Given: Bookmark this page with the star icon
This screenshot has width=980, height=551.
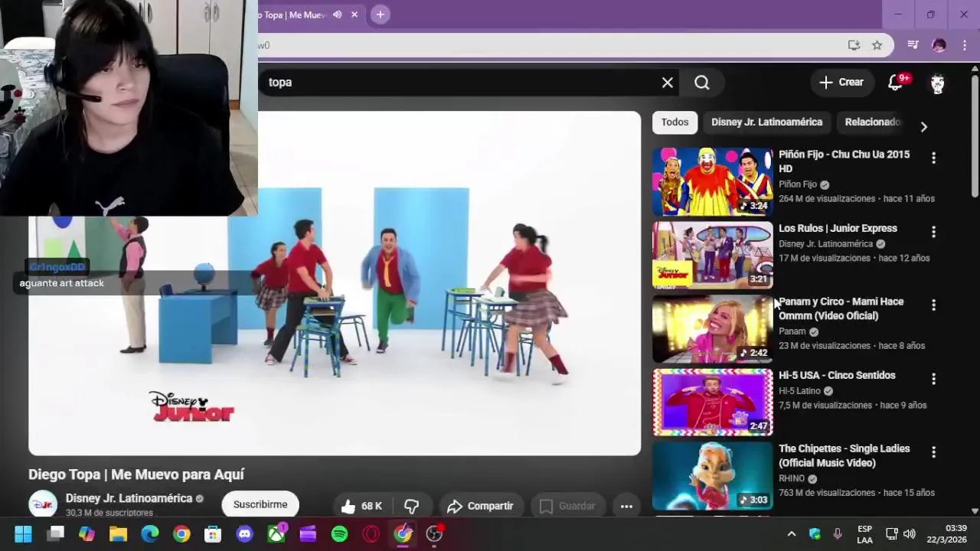Looking at the screenshot, I should click(877, 45).
